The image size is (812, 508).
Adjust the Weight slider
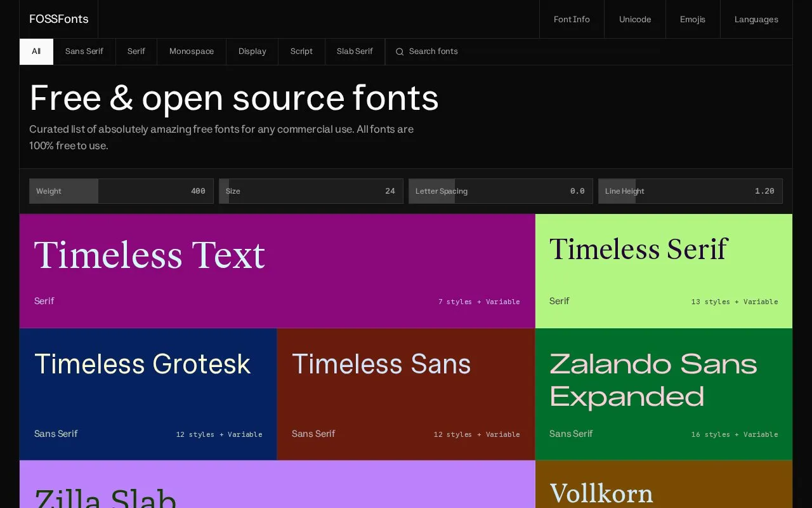click(x=121, y=191)
